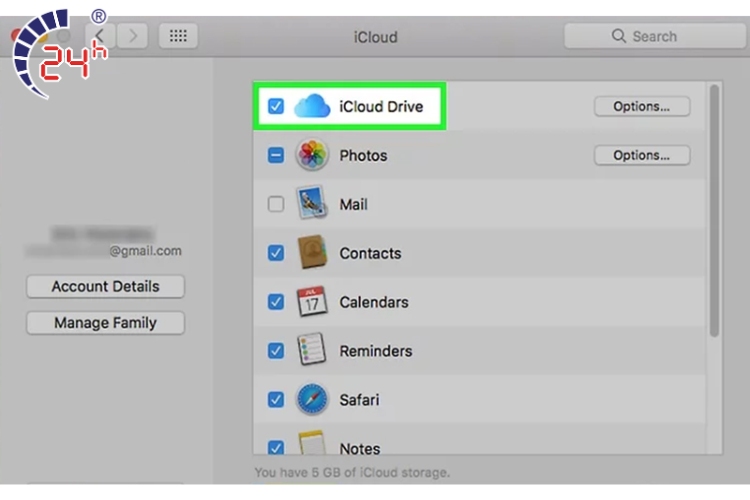Go forward with the right arrow

coord(132,36)
